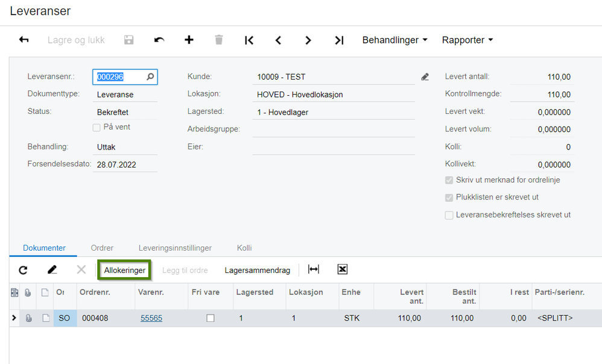The height and width of the screenshot is (364, 602).
Task: Click the attachments paperclip column header
Action: pyautogui.click(x=28, y=293)
